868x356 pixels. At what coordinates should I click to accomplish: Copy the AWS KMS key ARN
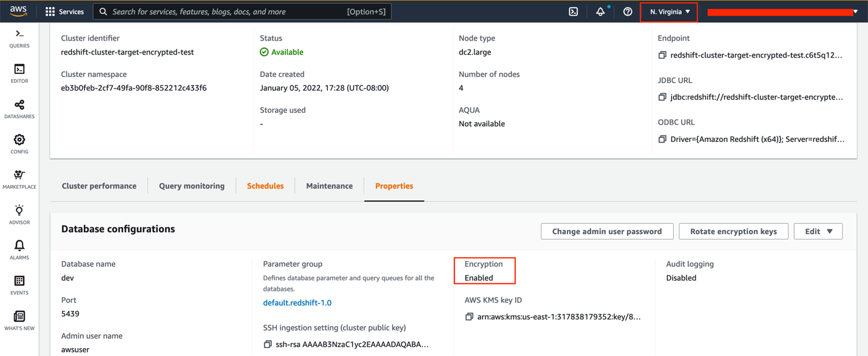[469, 317]
